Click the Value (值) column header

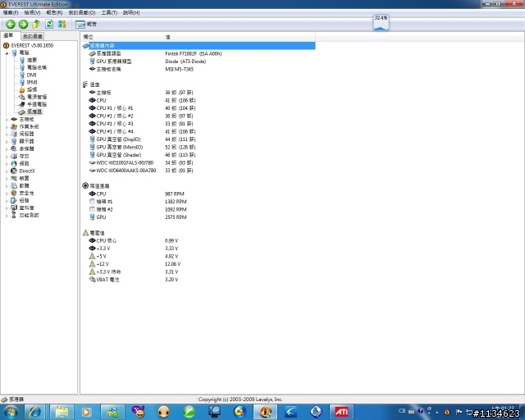tap(239, 37)
